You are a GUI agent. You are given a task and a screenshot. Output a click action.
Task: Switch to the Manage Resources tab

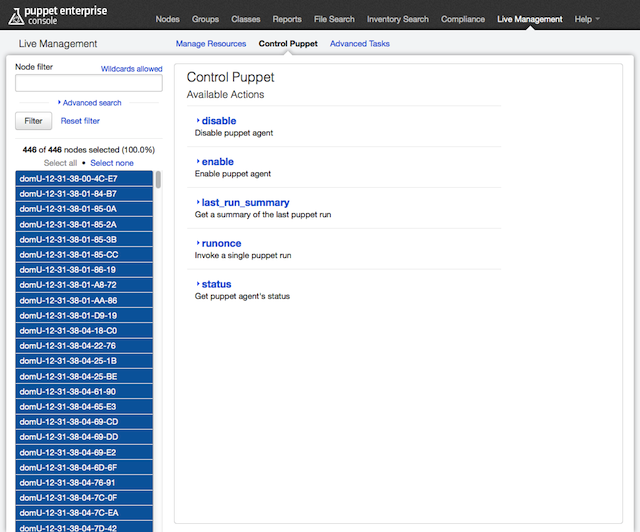coord(211,44)
